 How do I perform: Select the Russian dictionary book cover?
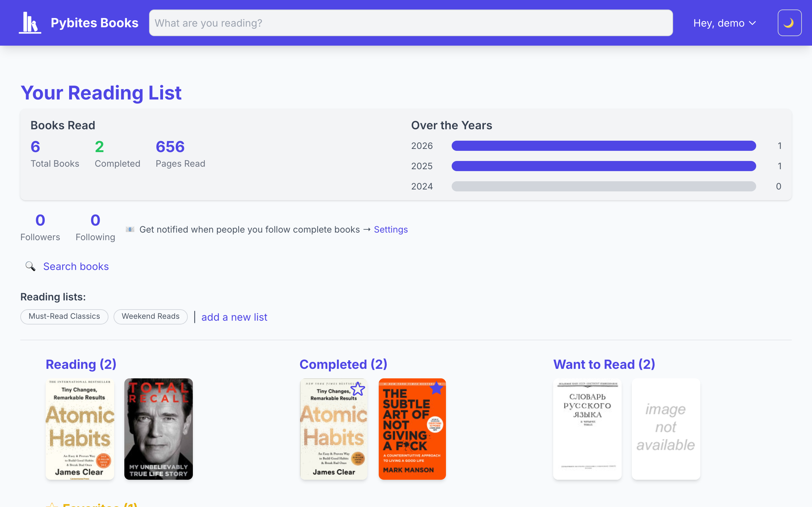click(x=587, y=429)
